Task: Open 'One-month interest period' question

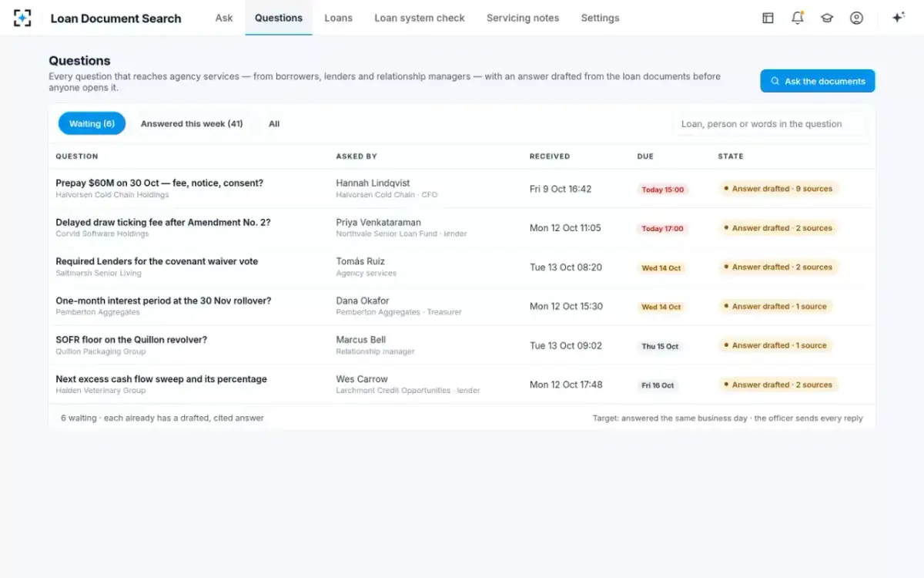Action: click(x=163, y=301)
